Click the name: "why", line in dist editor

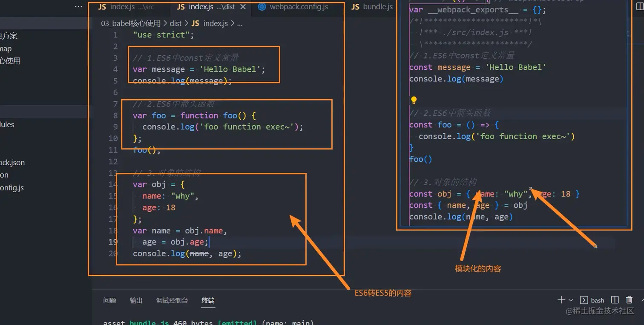[171, 196]
